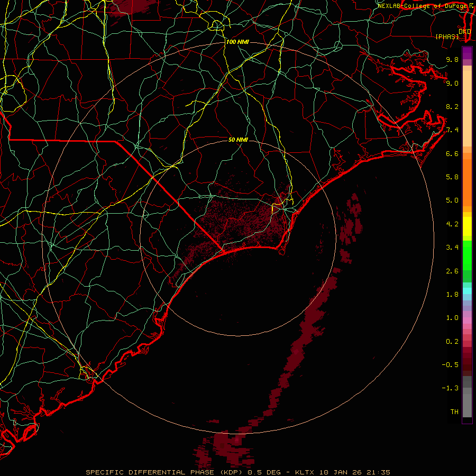
Task: Click the 1.0 legend value
Action: [x=452, y=318]
